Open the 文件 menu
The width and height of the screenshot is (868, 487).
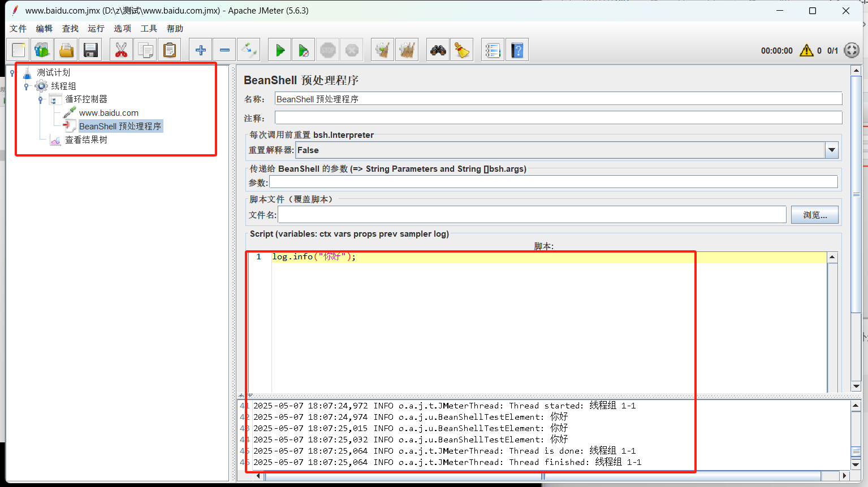click(x=18, y=29)
